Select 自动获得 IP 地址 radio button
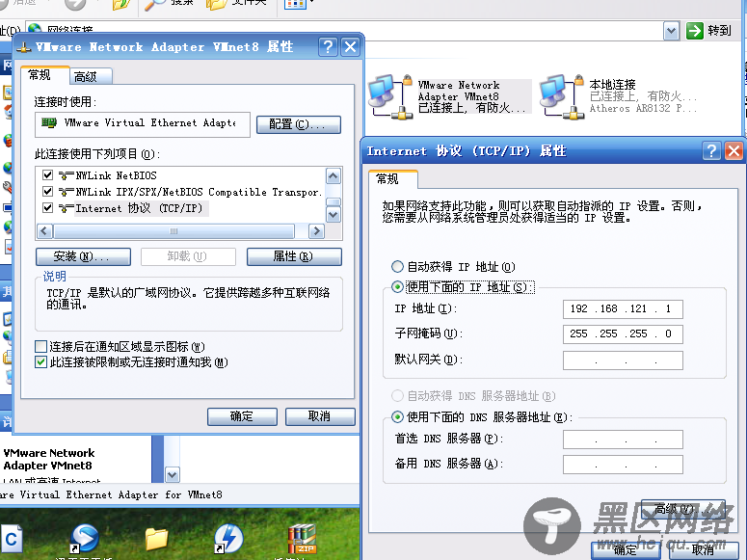747x560 pixels. (397, 266)
